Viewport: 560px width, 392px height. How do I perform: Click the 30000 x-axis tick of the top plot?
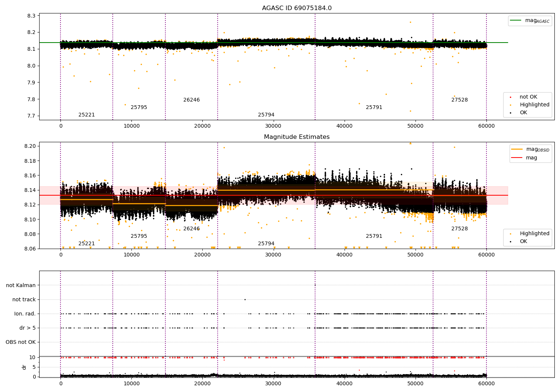coord(273,126)
